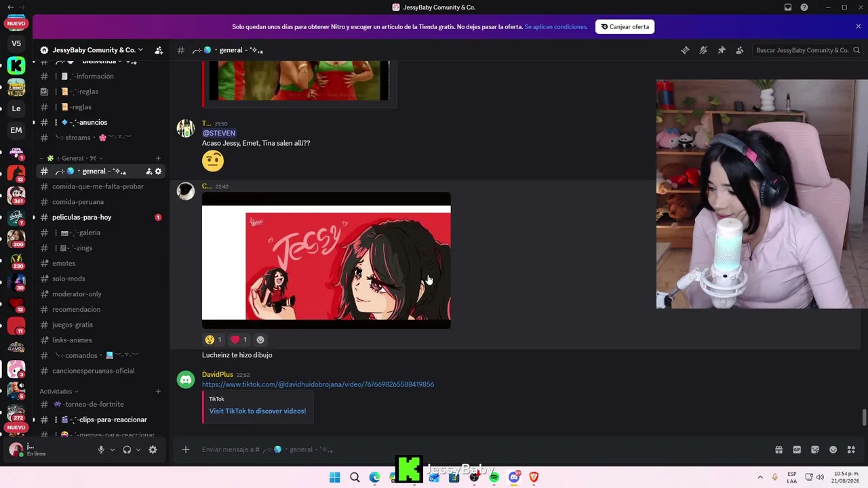This screenshot has height=488, width=868.
Task: Open Se aplican condiciones link
Action: point(556,27)
